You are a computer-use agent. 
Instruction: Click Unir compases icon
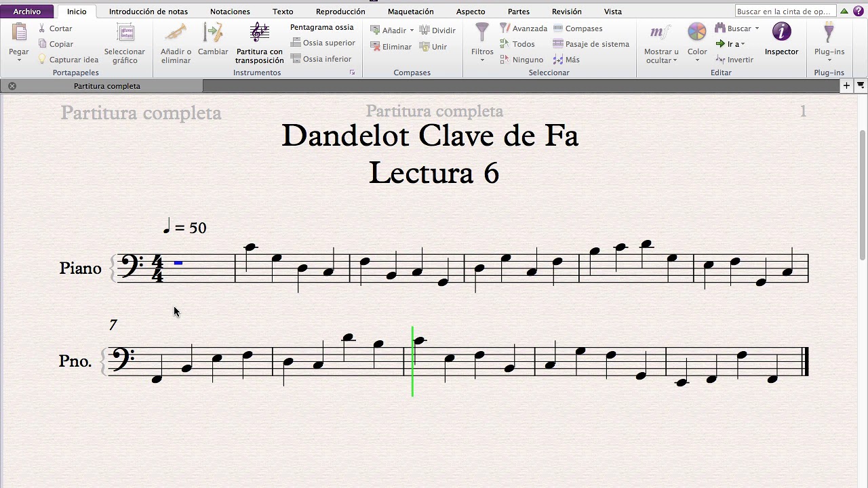point(425,47)
